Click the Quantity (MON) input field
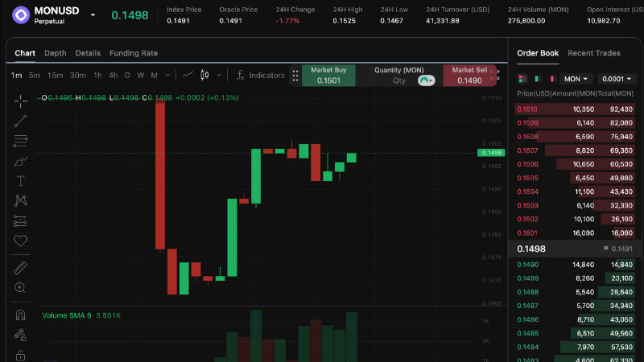 tap(399, 80)
